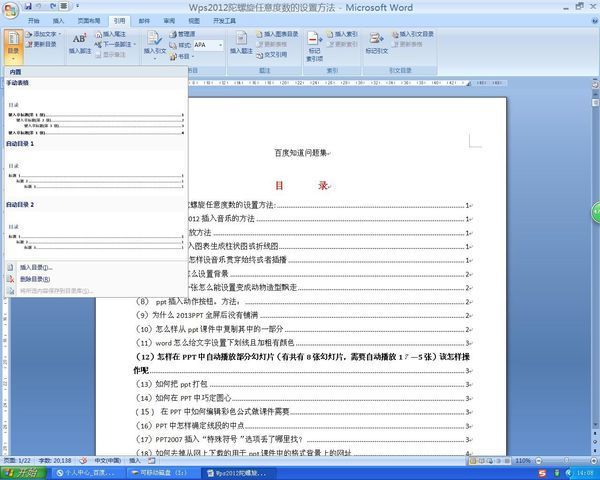This screenshot has width=600, height=480.
Task: Click the word count 字数: 20,138
Action: tap(55, 460)
